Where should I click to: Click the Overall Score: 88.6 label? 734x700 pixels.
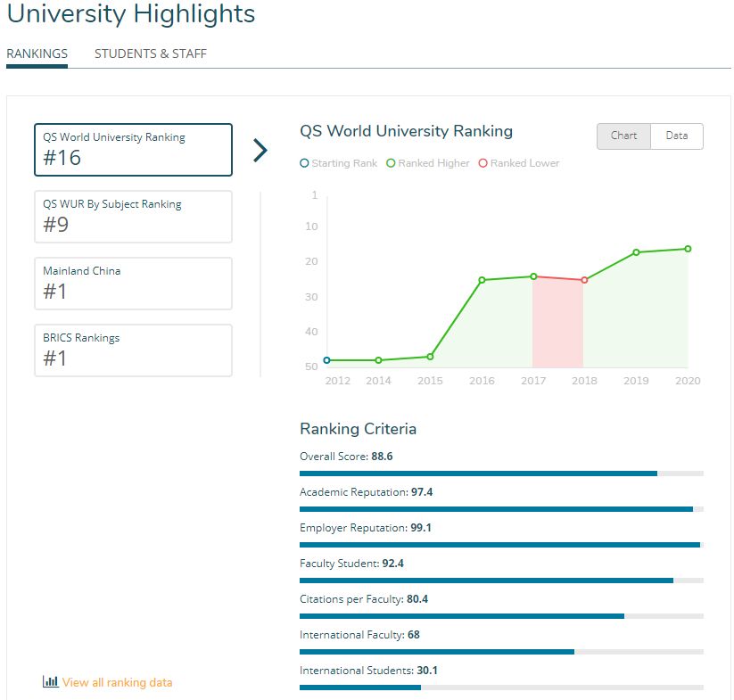coord(346,457)
